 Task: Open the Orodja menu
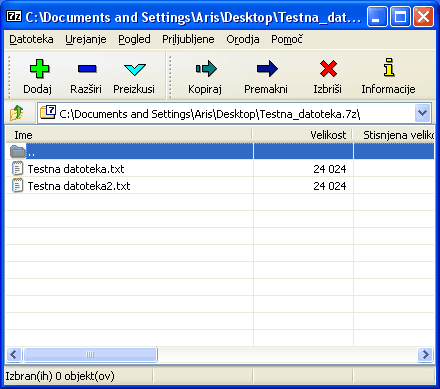pos(243,39)
